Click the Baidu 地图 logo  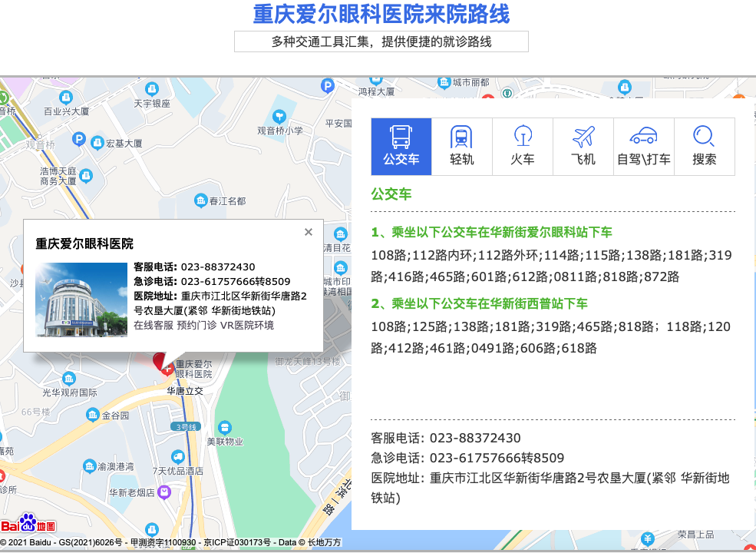[x=28, y=524]
